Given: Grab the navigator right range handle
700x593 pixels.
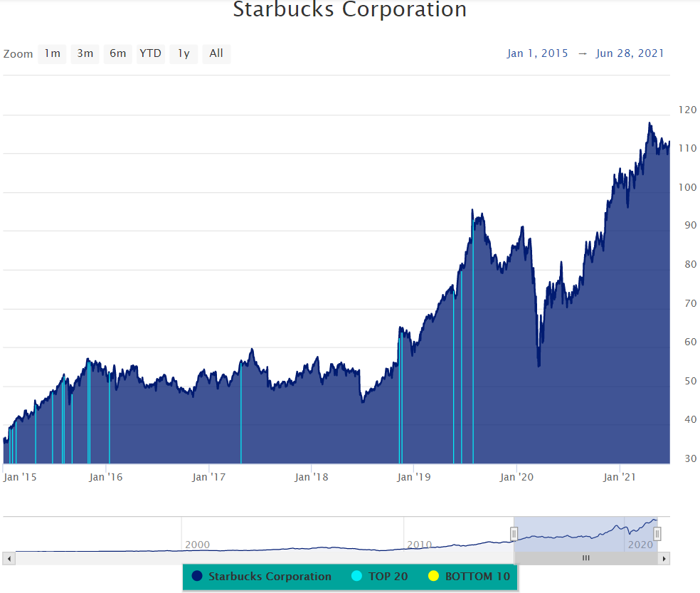Looking at the screenshot, I should point(657,534).
